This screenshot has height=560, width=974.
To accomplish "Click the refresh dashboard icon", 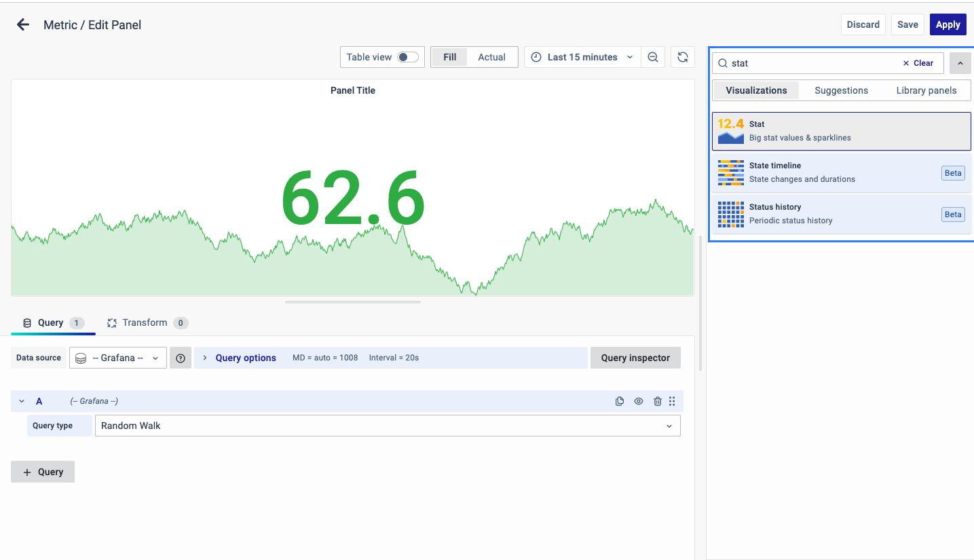I will click(x=683, y=57).
